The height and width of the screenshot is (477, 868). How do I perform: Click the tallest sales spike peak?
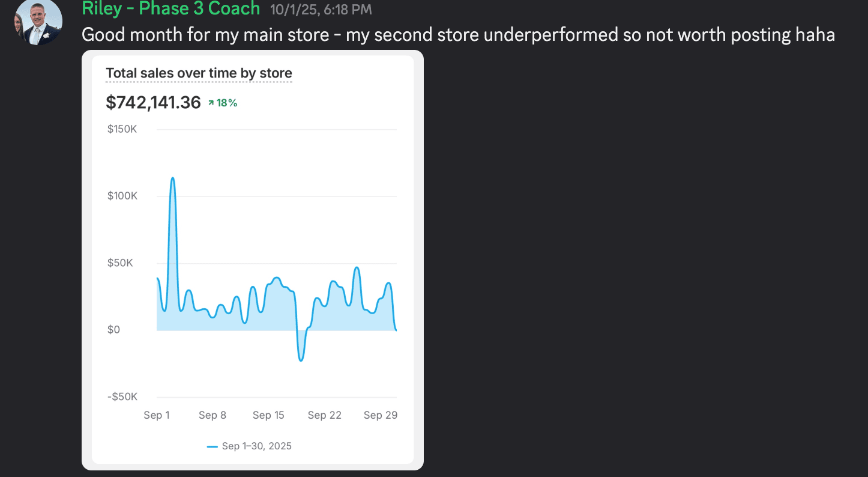(173, 178)
